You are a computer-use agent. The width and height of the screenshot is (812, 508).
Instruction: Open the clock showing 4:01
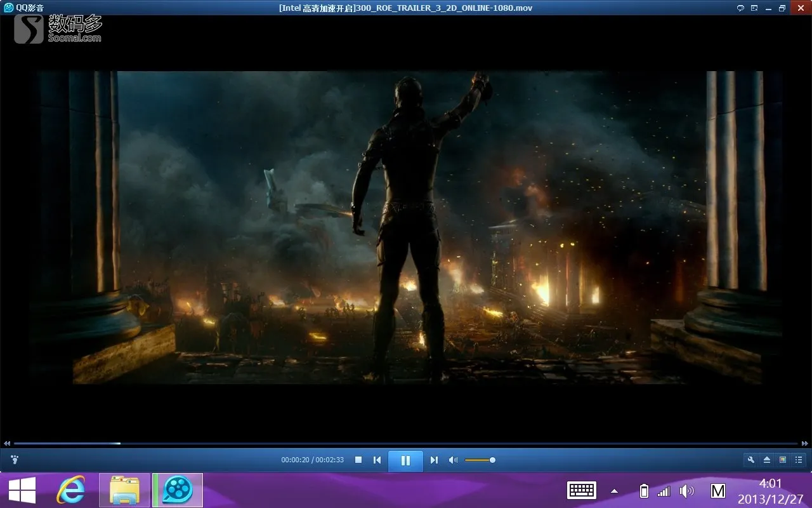pyautogui.click(x=771, y=491)
